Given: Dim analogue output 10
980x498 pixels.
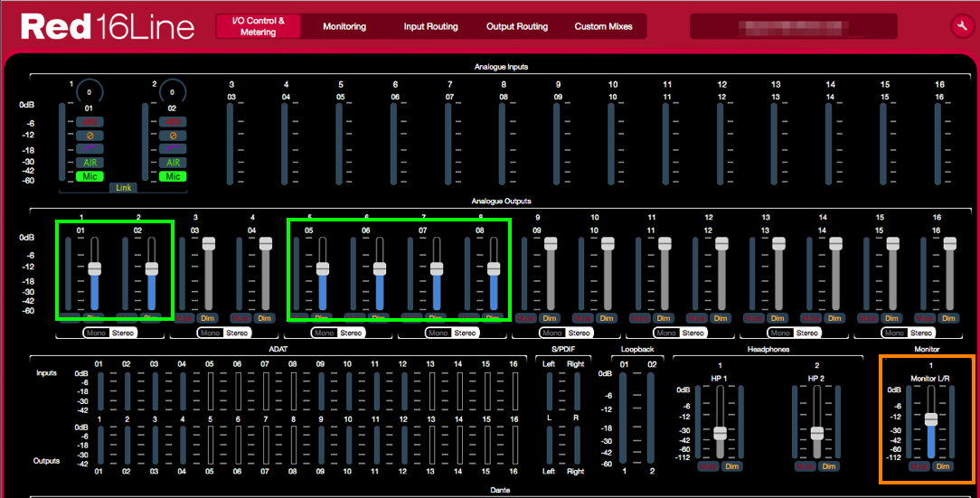Looking at the screenshot, I should pos(607,318).
